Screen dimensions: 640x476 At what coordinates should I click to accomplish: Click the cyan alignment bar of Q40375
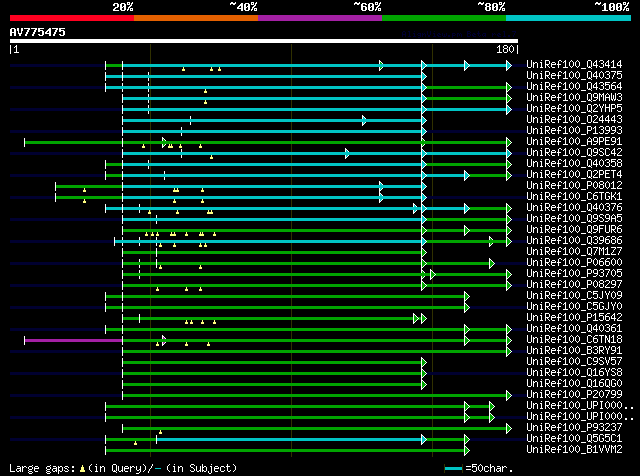pyautogui.click(x=264, y=76)
